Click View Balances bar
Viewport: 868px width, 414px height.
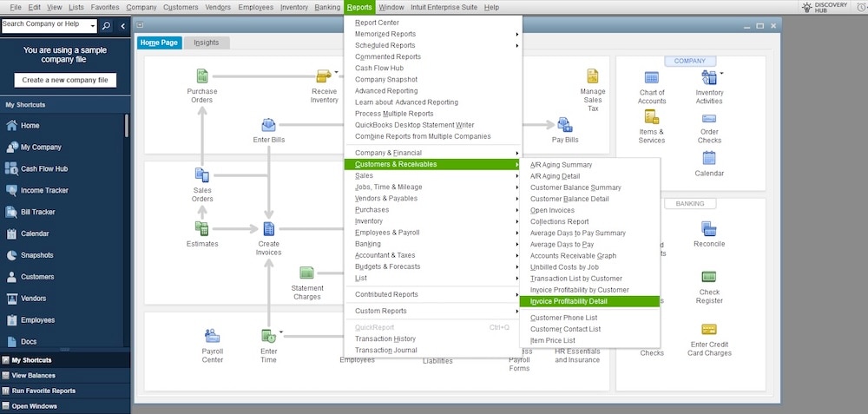tap(65, 375)
